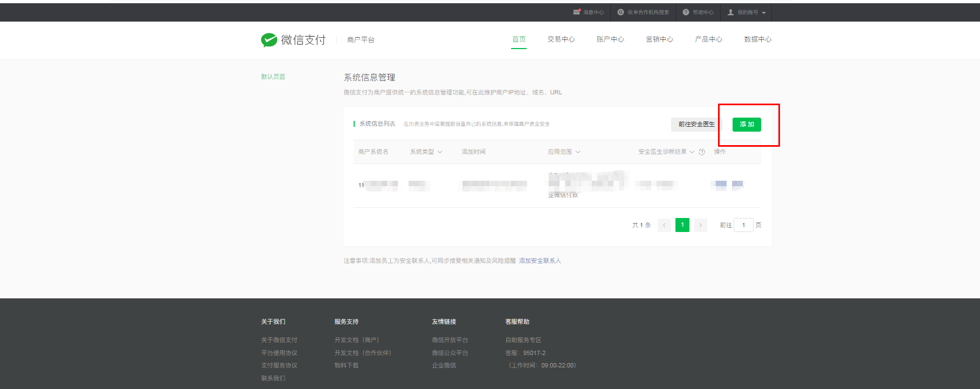Click the 前往 page number input field
Screen dimensions: 980x389
[x=743, y=225]
